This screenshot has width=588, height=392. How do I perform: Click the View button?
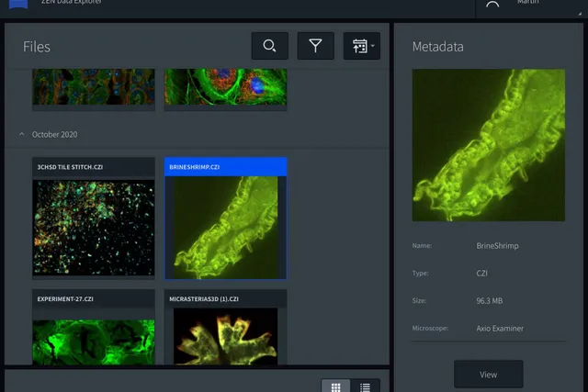488,374
